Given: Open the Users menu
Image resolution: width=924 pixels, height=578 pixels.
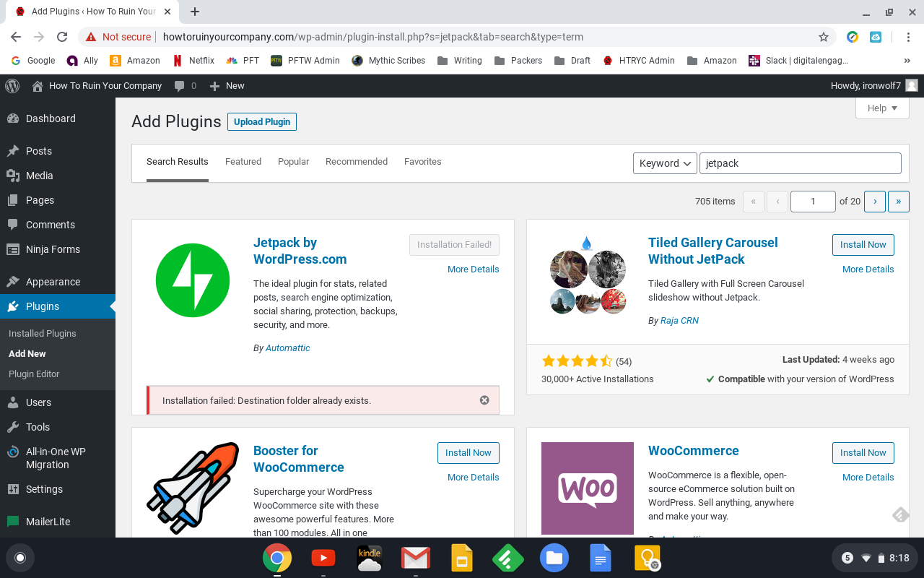Looking at the screenshot, I should 58,402.
